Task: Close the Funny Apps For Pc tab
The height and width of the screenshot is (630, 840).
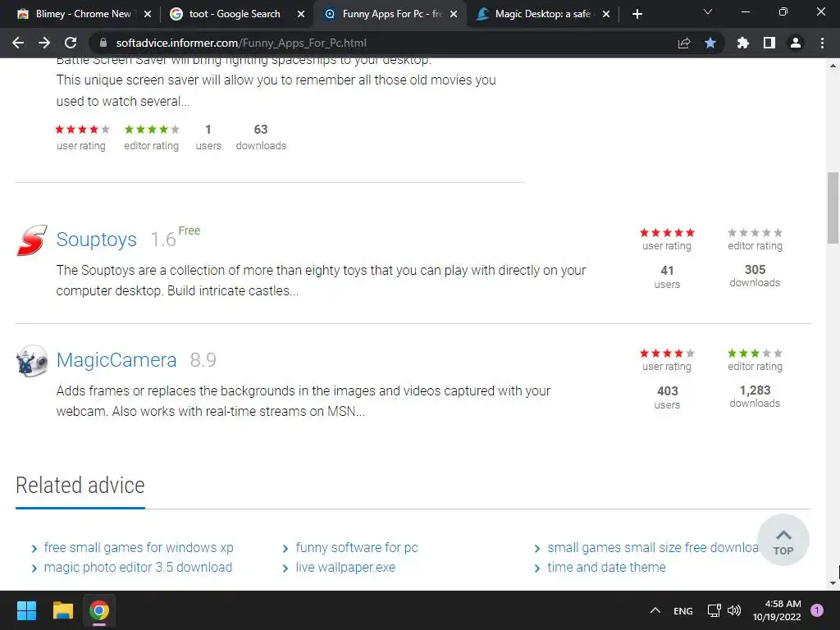Action: tap(454, 14)
